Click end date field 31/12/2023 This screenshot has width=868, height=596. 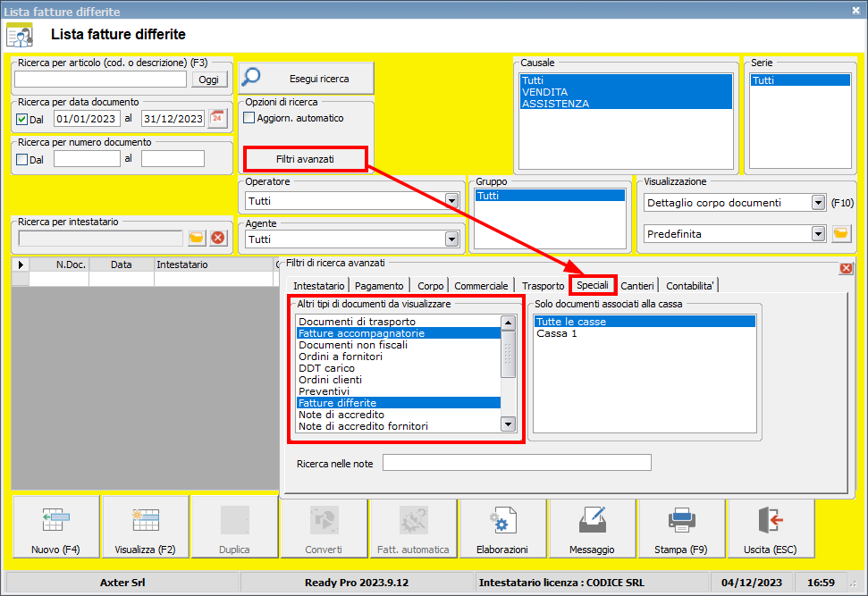pyautogui.click(x=173, y=119)
